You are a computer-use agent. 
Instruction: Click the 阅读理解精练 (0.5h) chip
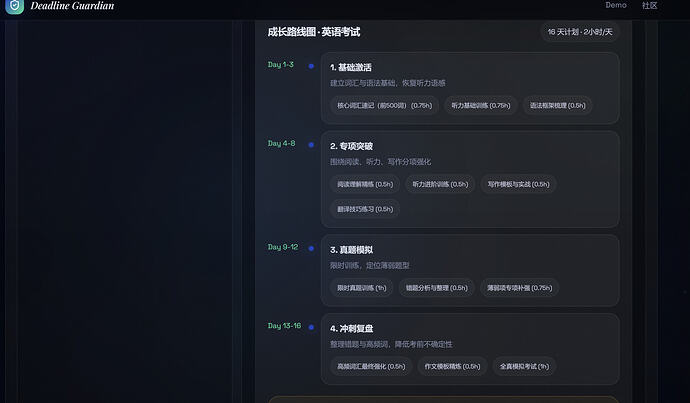(365, 184)
